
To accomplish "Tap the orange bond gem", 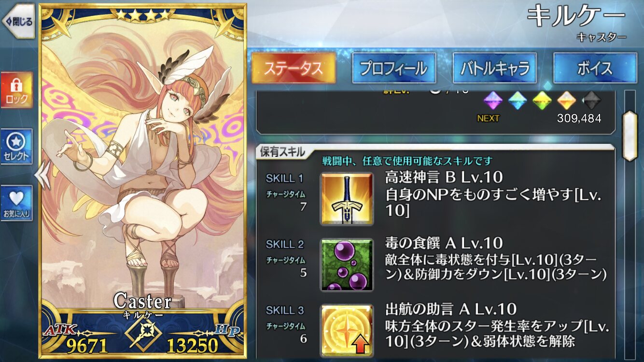I will (567, 100).
